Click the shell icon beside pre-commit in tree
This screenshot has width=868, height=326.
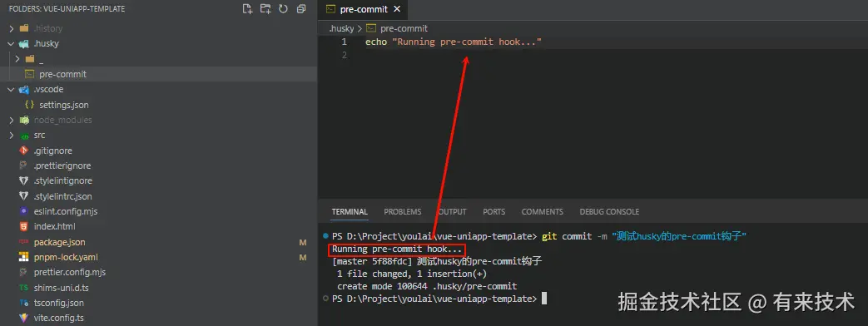click(x=29, y=74)
